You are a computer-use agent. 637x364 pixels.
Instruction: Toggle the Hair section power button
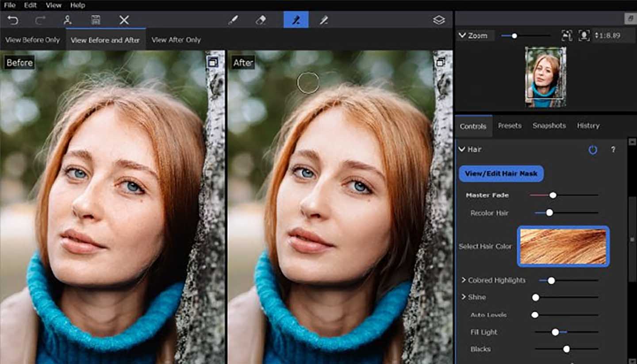593,150
